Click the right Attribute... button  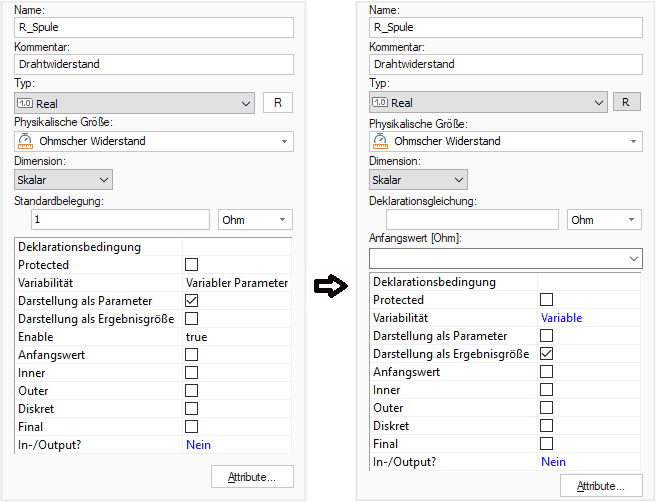coord(601,486)
